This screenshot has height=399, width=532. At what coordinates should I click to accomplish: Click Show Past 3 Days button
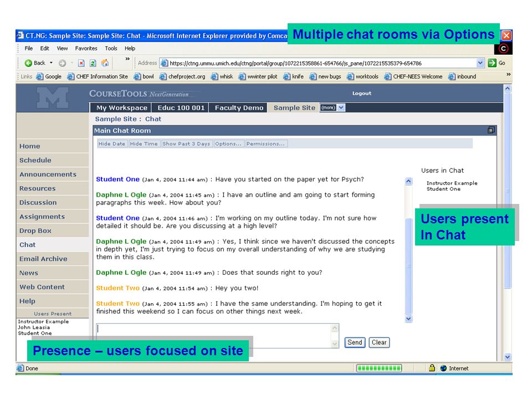click(186, 144)
